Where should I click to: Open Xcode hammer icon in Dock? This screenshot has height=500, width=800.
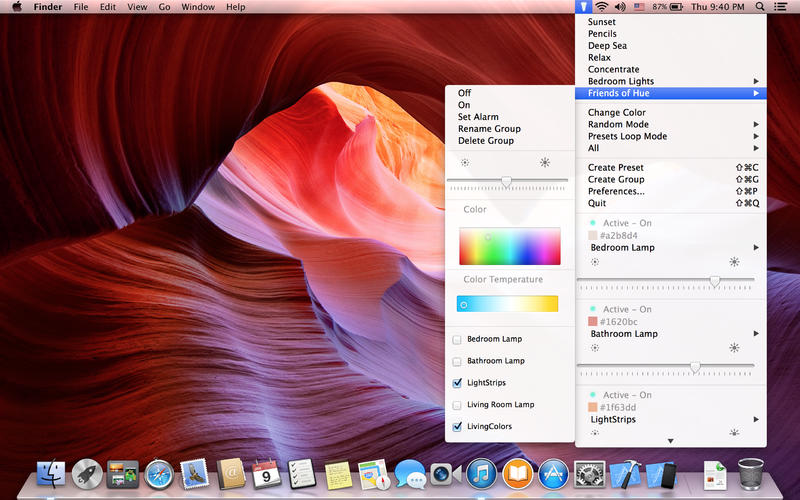[x=626, y=474]
